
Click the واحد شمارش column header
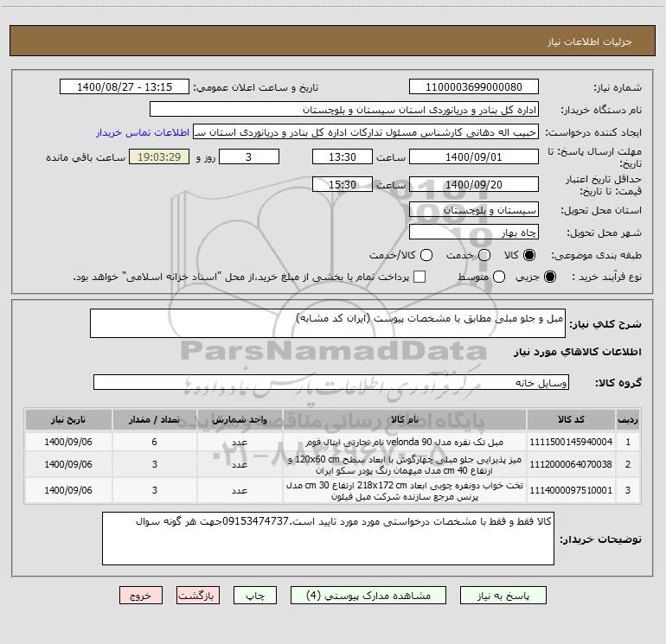[240, 419]
